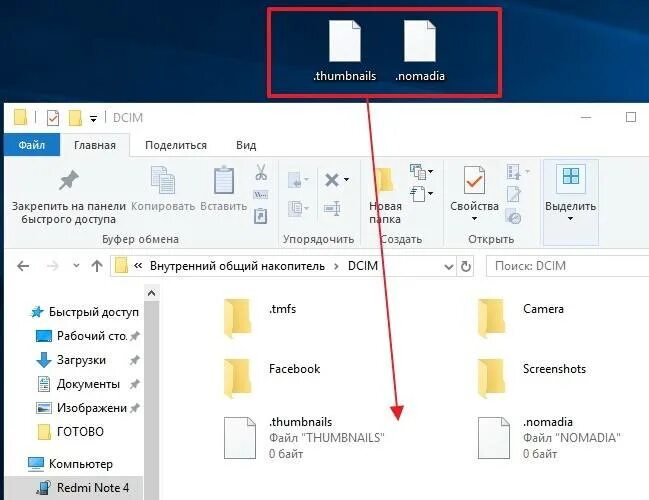Select Изображения in navigation pane
The width and height of the screenshot is (649, 500).
click(87, 408)
